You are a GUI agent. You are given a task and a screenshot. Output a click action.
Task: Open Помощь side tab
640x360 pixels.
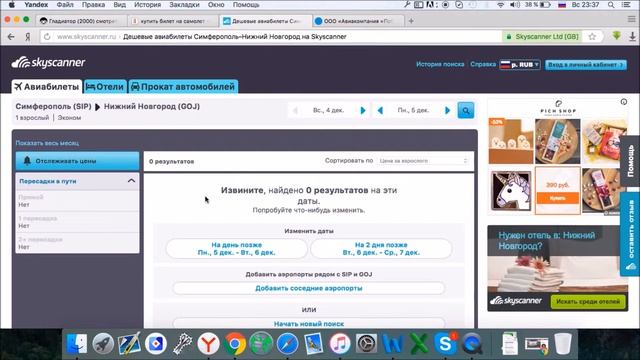point(630,161)
